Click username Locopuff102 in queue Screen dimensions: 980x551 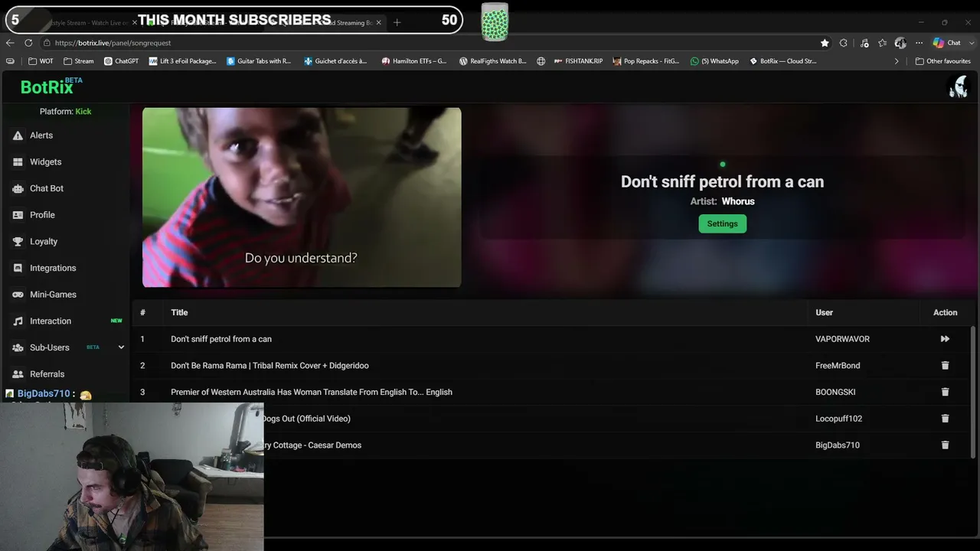pyautogui.click(x=838, y=419)
